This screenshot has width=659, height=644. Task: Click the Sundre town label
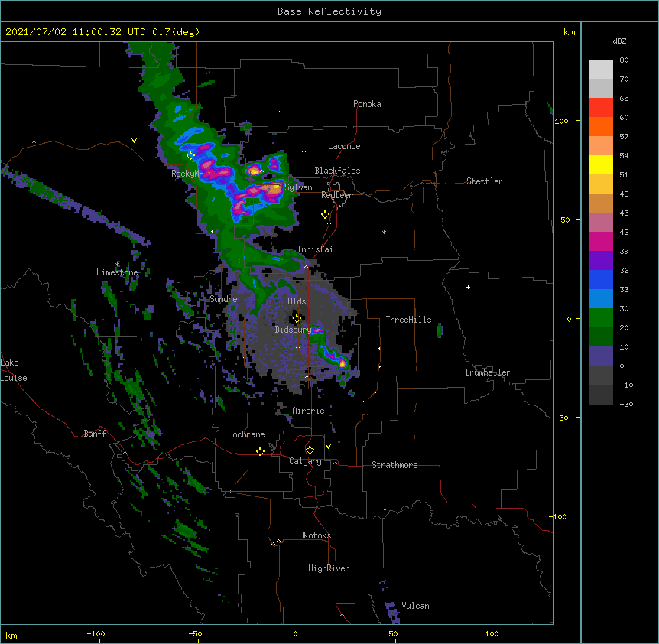tap(223, 299)
